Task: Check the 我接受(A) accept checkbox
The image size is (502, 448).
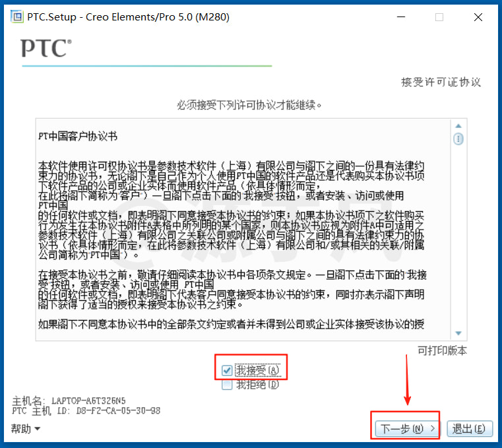Action: coord(227,371)
